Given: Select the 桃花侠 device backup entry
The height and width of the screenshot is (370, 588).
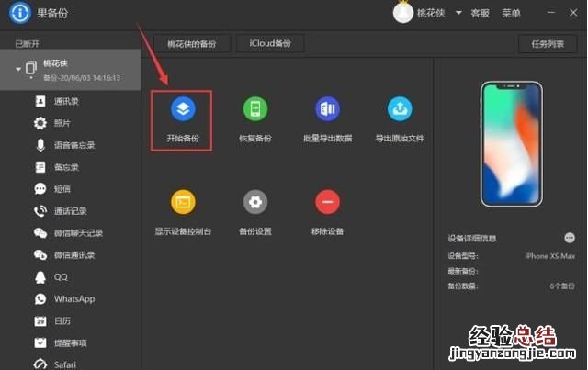Looking at the screenshot, I should click(x=71, y=70).
